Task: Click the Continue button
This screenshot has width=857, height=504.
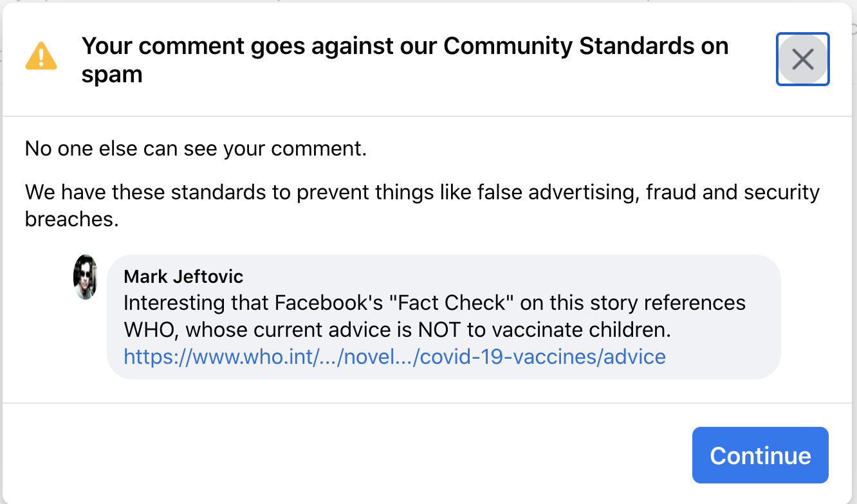Action: click(760, 455)
